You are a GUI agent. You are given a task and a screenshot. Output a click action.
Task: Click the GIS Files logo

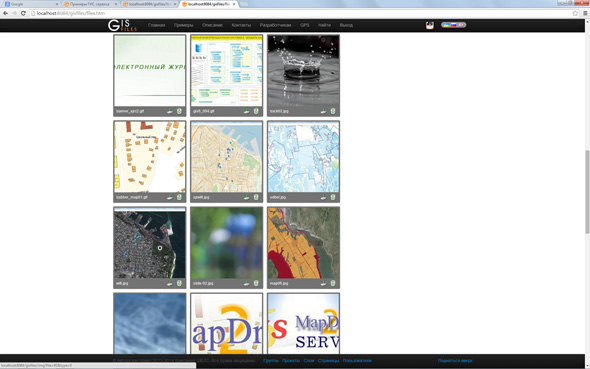(122, 25)
